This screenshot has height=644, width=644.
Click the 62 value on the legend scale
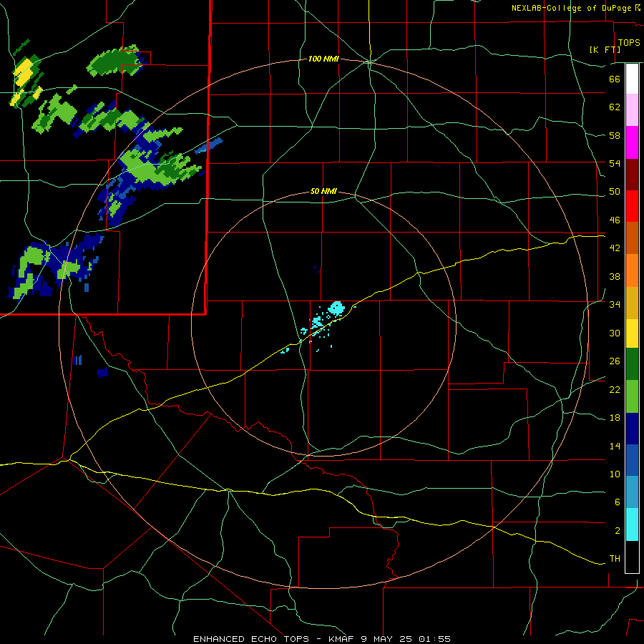click(615, 107)
